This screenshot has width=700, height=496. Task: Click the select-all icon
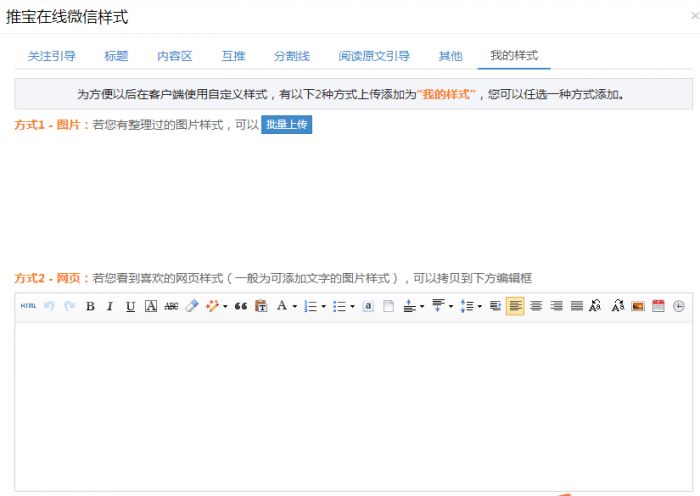pyautogui.click(x=368, y=306)
